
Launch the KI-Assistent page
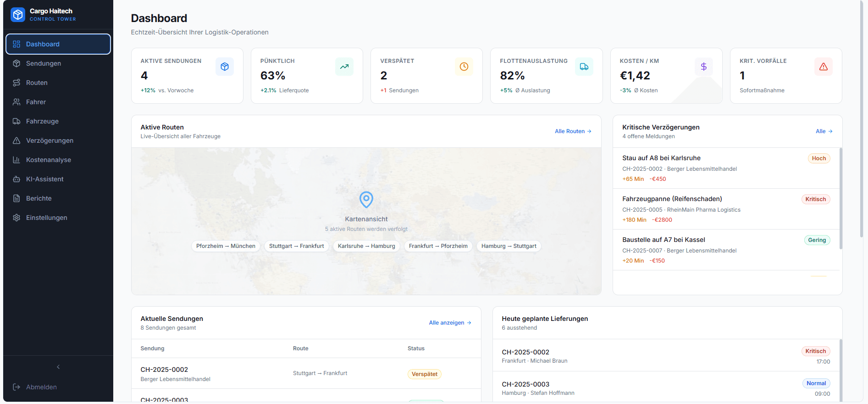pos(58,179)
